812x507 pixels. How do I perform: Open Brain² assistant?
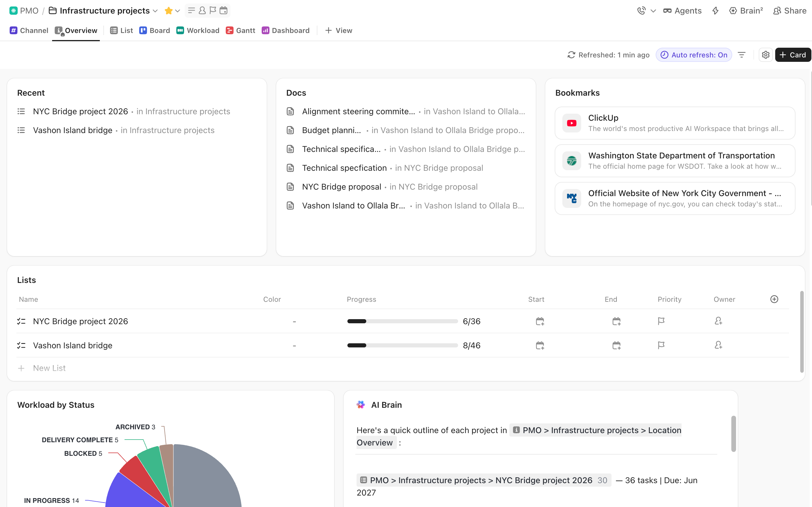pyautogui.click(x=746, y=11)
